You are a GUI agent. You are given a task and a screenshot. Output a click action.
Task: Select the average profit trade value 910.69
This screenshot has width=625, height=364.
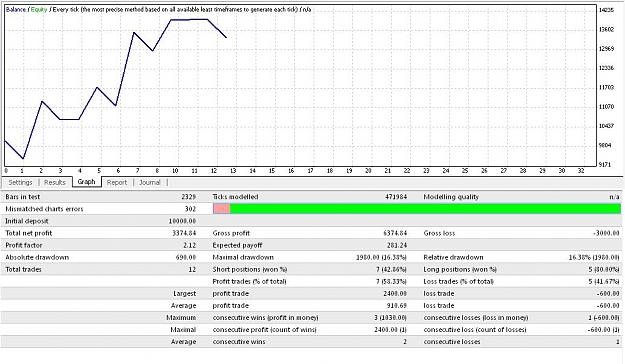click(397, 305)
